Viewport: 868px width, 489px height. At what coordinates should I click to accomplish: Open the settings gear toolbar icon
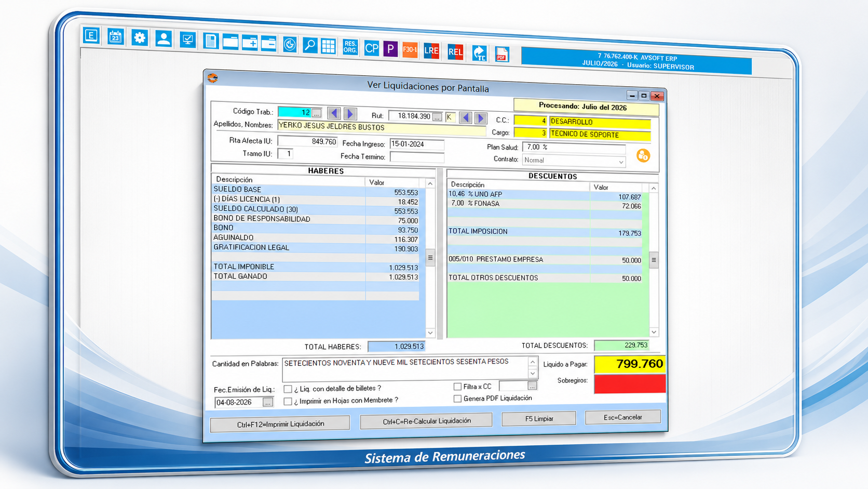pyautogui.click(x=139, y=38)
